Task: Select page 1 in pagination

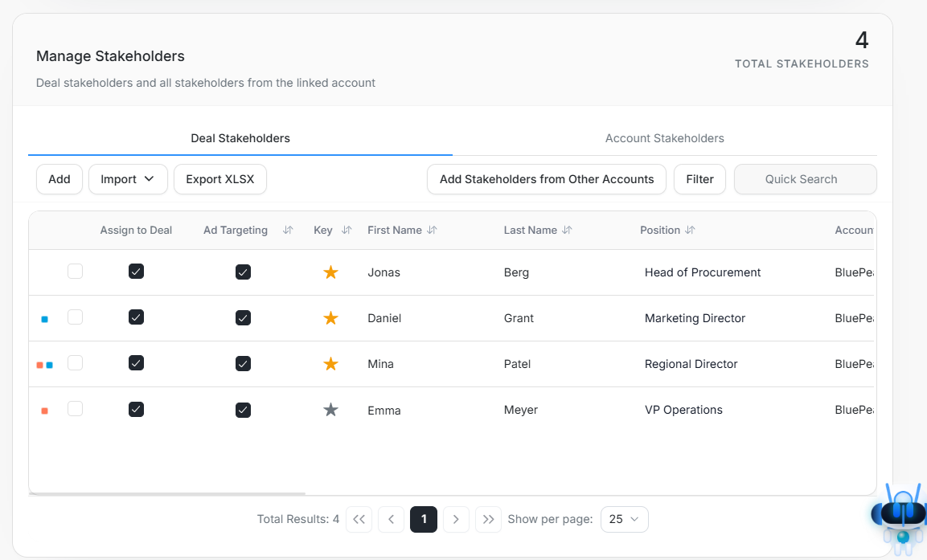Action: point(423,519)
